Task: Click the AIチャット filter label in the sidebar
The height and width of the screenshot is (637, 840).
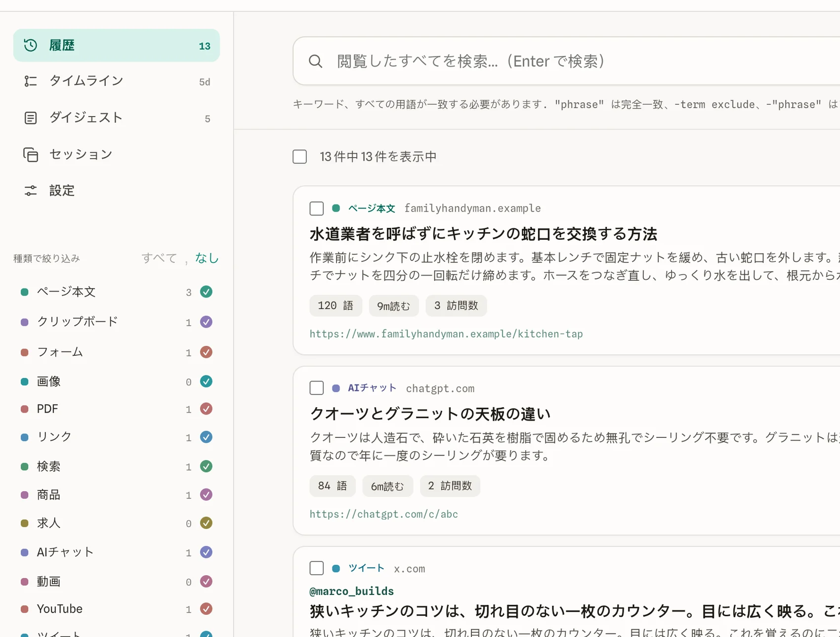Action: (x=65, y=552)
